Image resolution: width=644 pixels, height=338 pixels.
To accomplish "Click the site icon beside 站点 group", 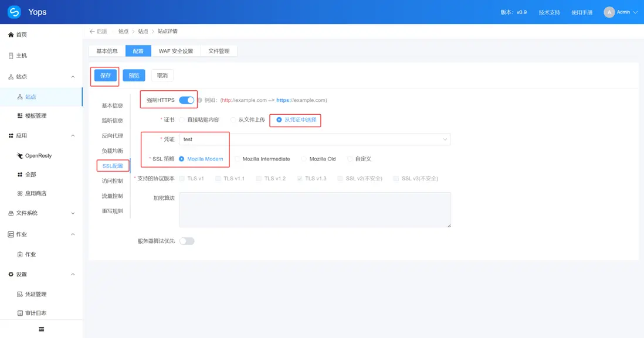I will (11, 77).
